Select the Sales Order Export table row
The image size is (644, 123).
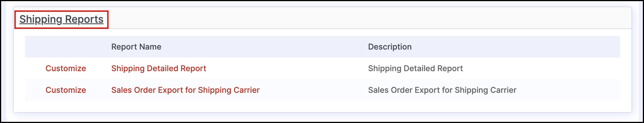tap(322, 90)
